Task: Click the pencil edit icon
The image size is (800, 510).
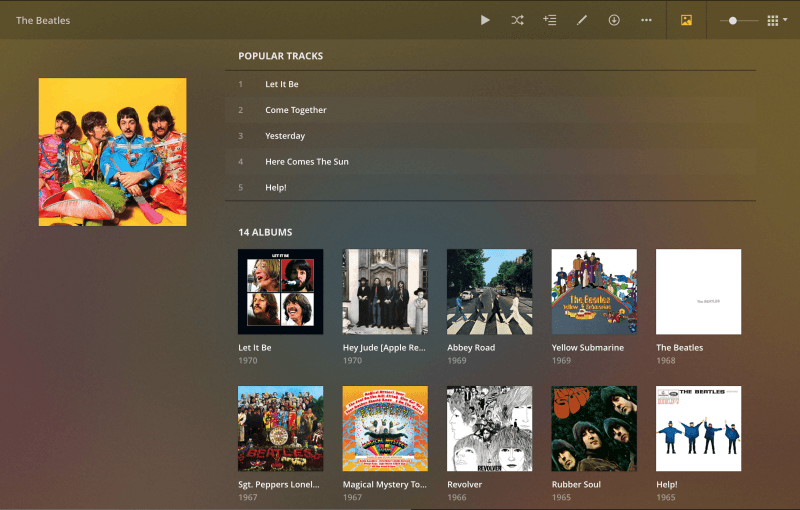Action: [x=582, y=20]
